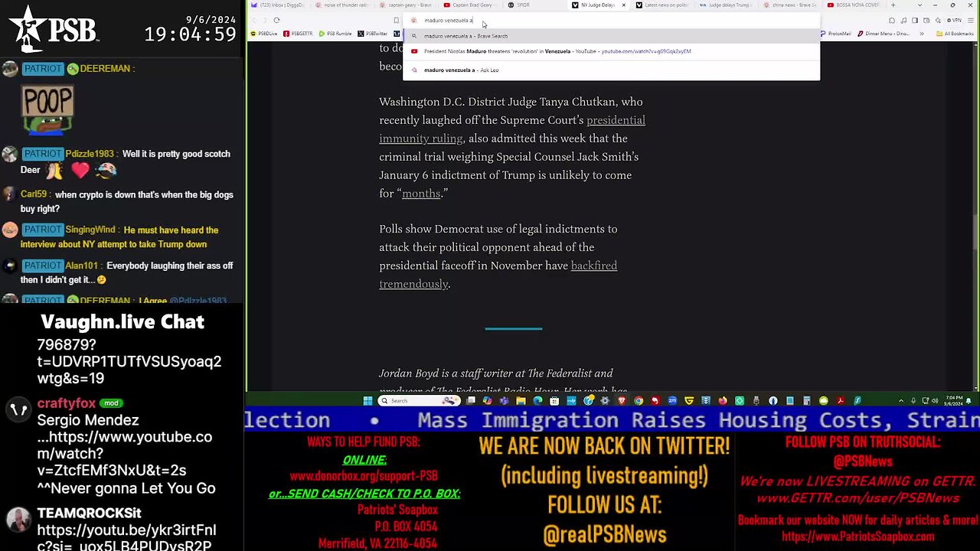Image resolution: width=980 pixels, height=551 pixels.
Task: Open Microsoft Edge from the taskbar
Action: point(537,401)
